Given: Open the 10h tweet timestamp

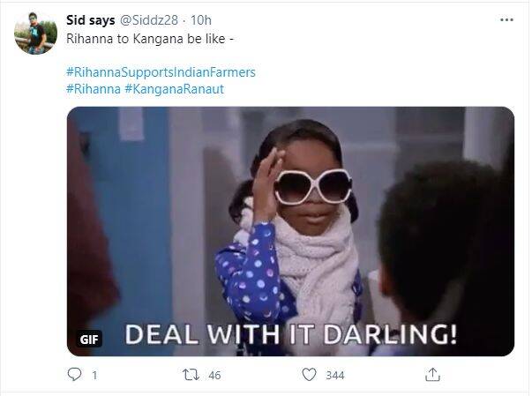Looking at the screenshot, I should pyautogui.click(x=201, y=20).
